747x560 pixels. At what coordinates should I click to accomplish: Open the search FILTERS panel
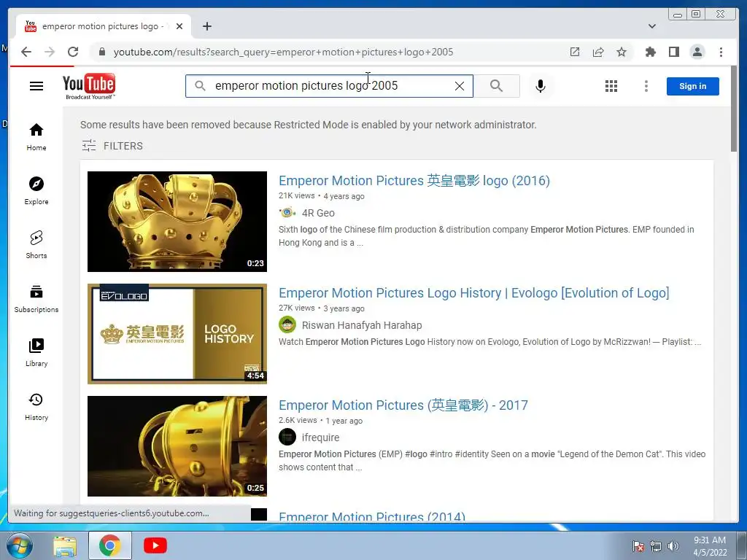point(112,146)
